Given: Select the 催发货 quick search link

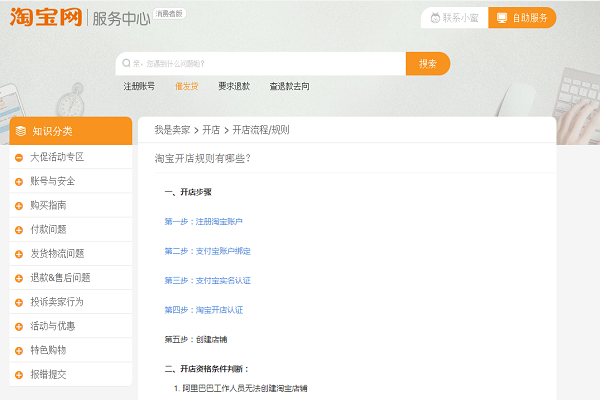Looking at the screenshot, I should click(186, 86).
